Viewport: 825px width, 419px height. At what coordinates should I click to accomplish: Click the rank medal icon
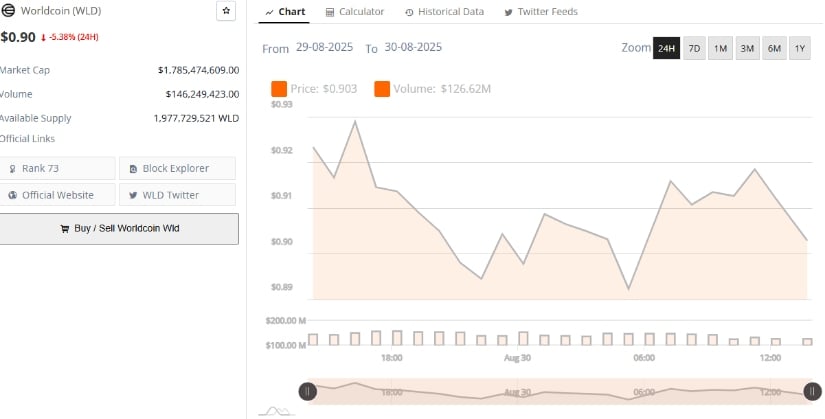pos(13,169)
